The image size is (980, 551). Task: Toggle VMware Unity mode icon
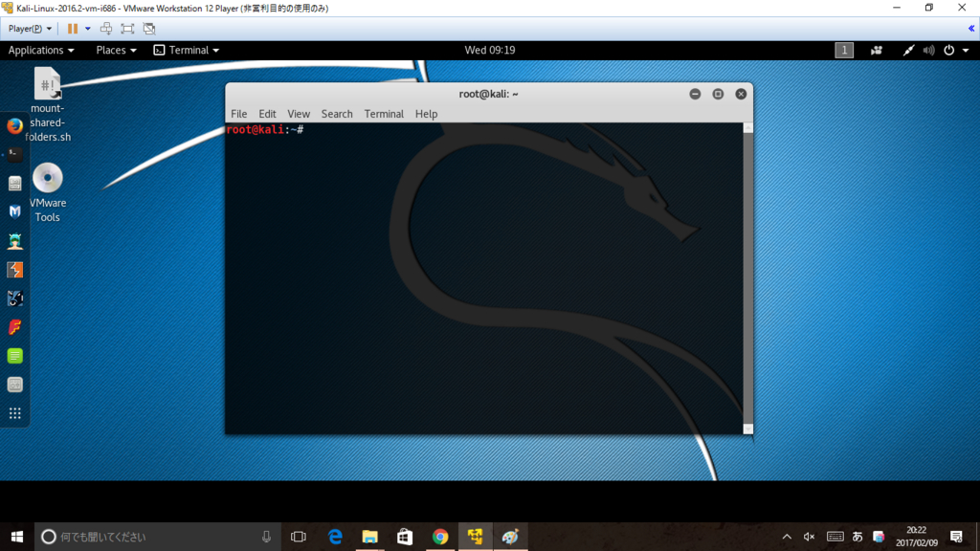click(x=148, y=28)
